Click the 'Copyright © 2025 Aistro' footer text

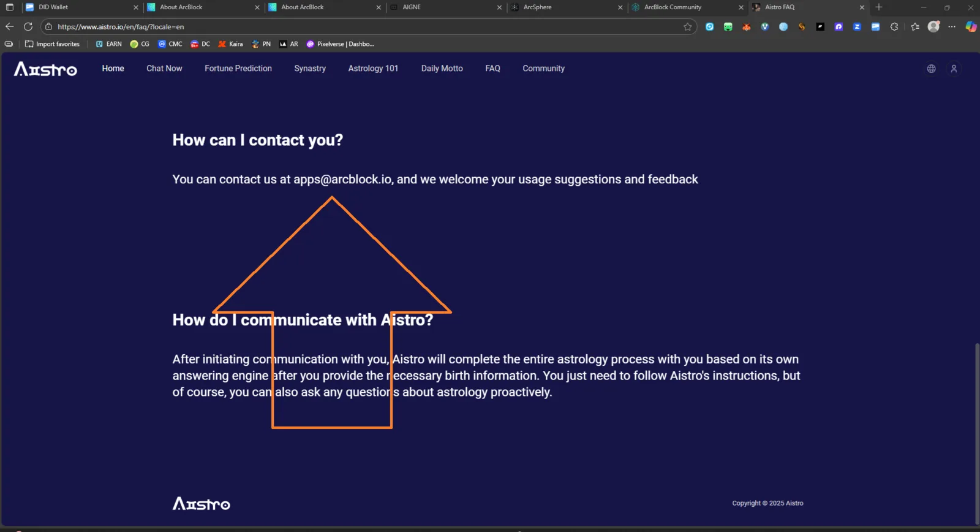(767, 503)
